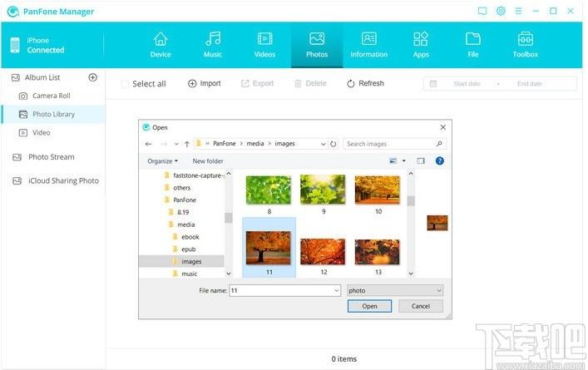588x370 pixels.
Task: Click the Open button
Action: point(369,306)
